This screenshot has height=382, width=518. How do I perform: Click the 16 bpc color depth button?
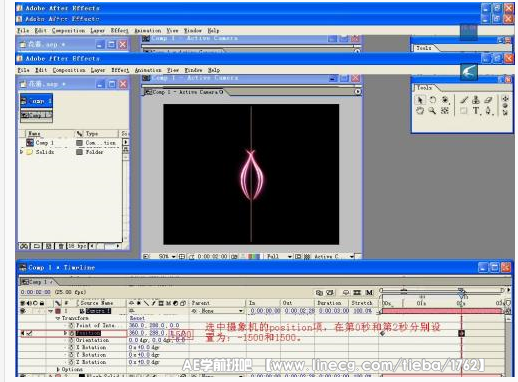pos(77,246)
